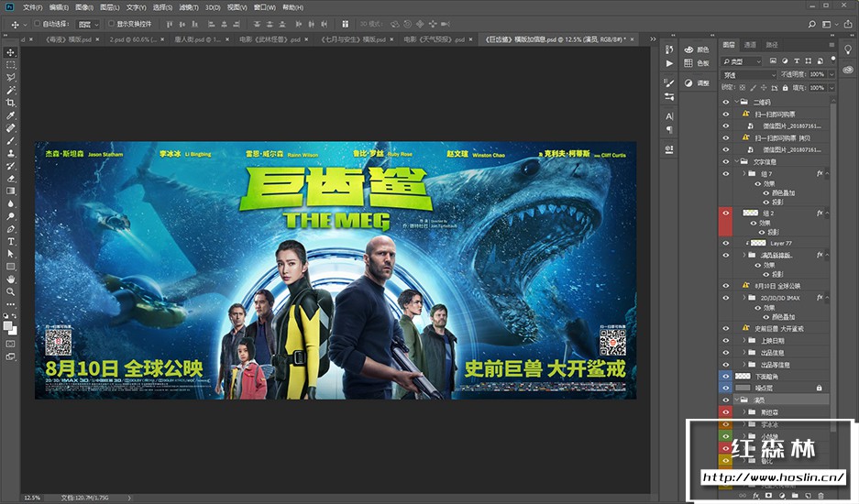Click the lock all layers padlock icon

click(x=785, y=88)
